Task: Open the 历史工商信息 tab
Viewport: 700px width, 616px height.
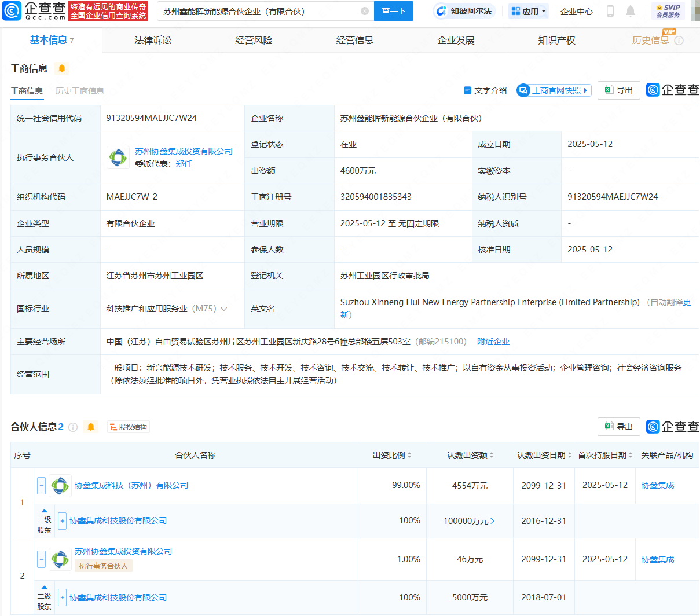Action: pos(80,91)
